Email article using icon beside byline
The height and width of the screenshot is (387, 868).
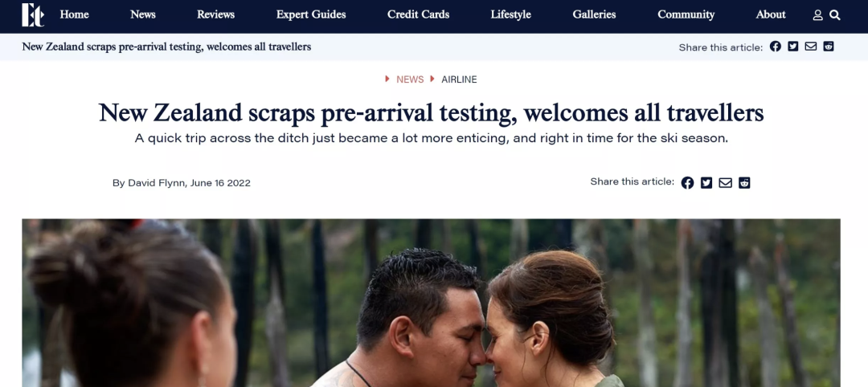tap(725, 183)
